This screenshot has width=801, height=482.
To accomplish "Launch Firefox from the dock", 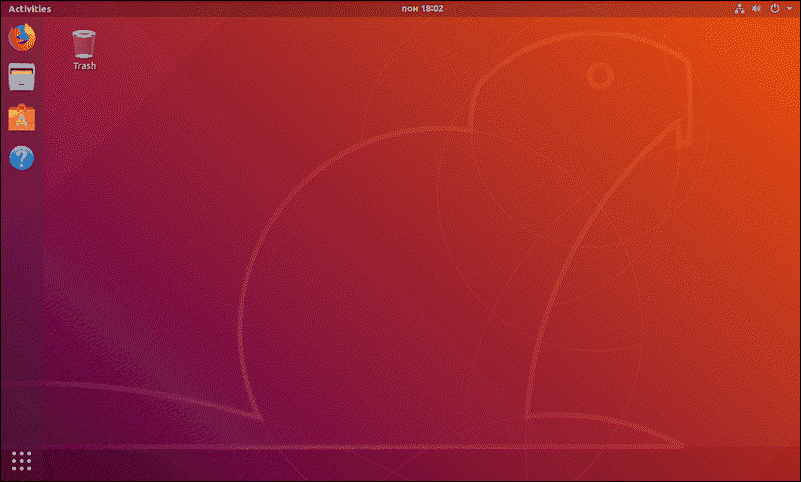I will [21, 38].
